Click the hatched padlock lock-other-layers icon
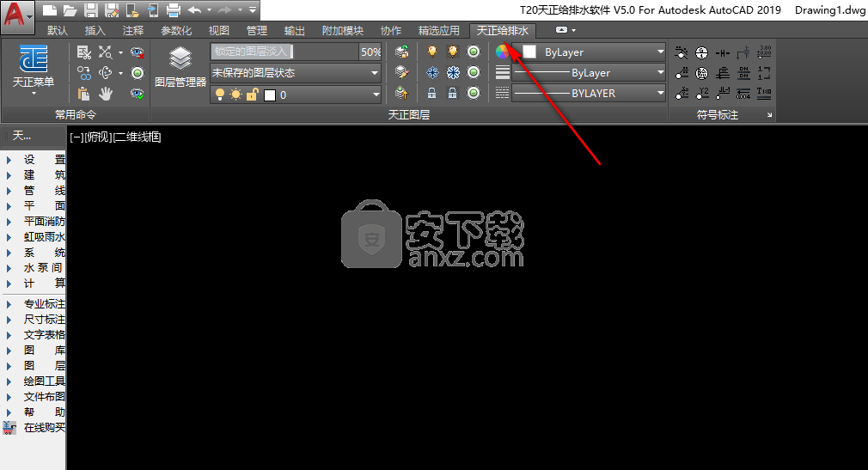 (453, 93)
